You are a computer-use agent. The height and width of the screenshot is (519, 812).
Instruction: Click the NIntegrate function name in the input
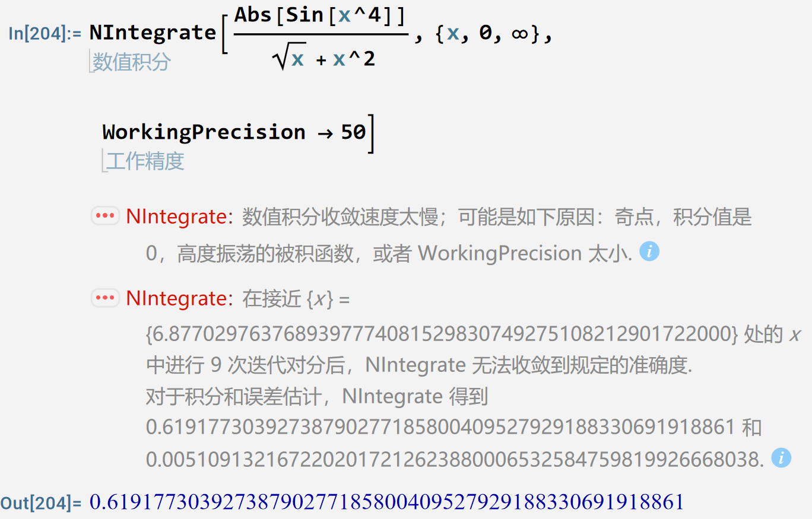click(x=153, y=33)
